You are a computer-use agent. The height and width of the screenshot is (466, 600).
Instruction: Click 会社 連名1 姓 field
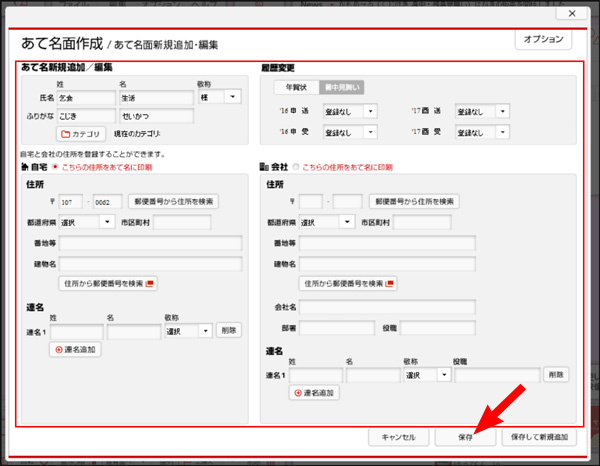[316, 375]
